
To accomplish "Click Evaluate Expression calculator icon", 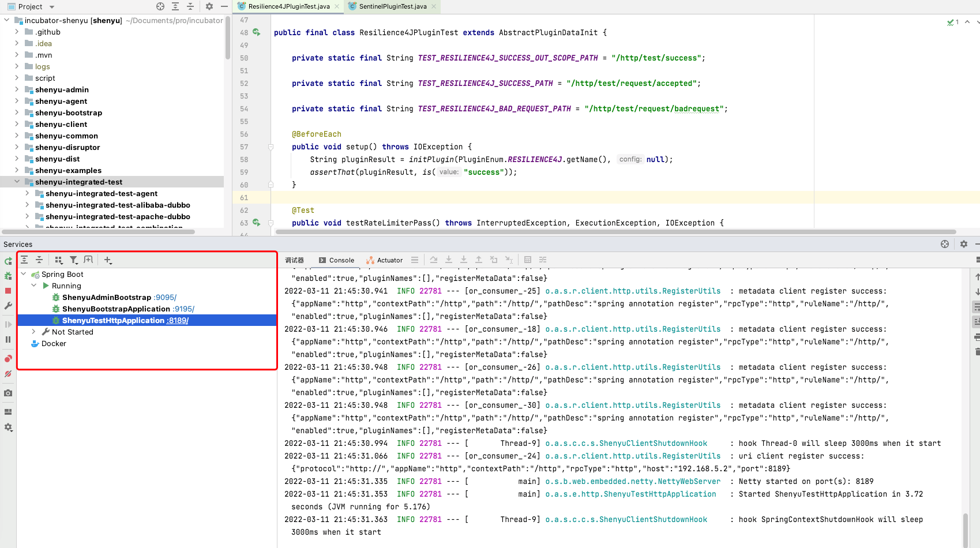I will pyautogui.click(x=528, y=260).
